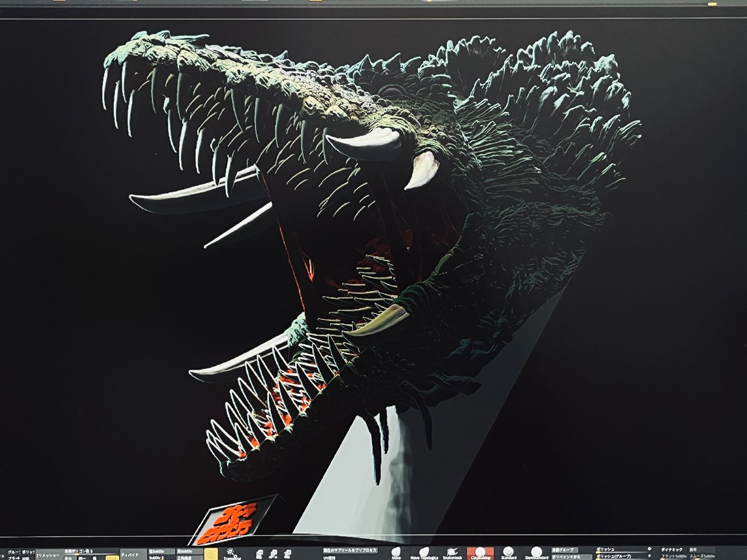Select the DamStandard brush
747x560 pixels.
coord(536,553)
